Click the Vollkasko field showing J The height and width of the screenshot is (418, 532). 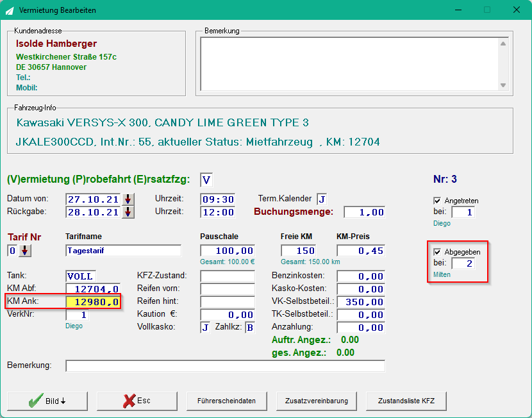click(205, 328)
